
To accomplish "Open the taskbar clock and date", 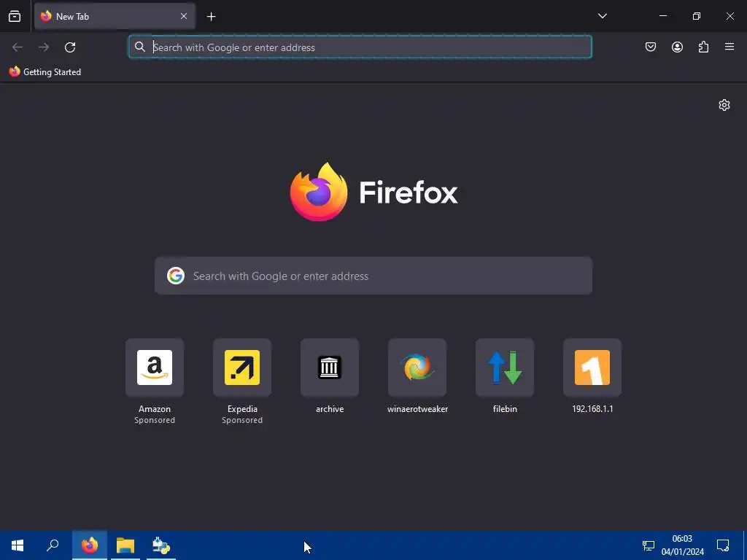I will click(682, 545).
